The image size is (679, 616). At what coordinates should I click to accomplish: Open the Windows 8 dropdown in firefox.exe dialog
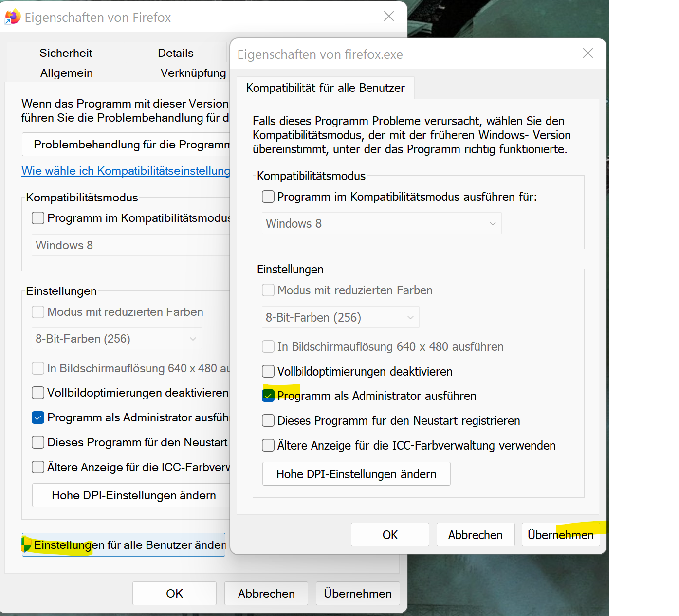click(x=382, y=223)
